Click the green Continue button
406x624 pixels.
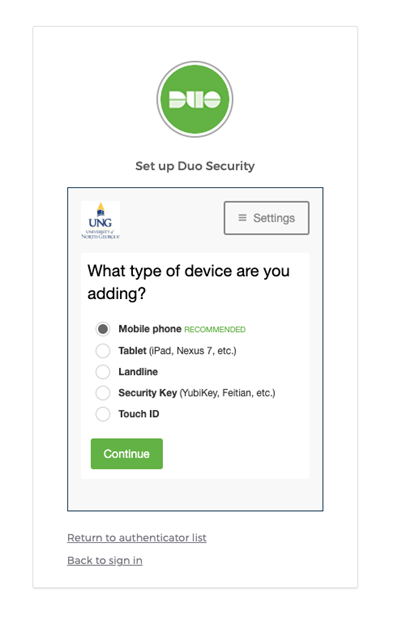pos(127,454)
